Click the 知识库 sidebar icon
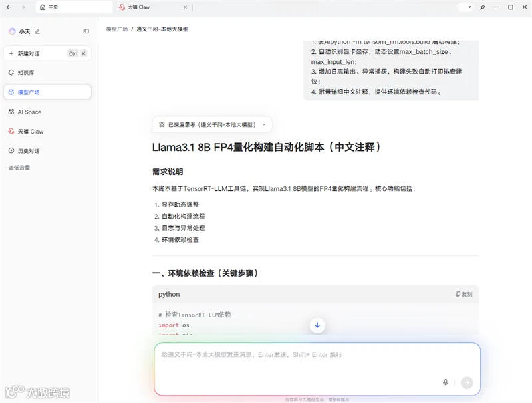 pos(11,72)
